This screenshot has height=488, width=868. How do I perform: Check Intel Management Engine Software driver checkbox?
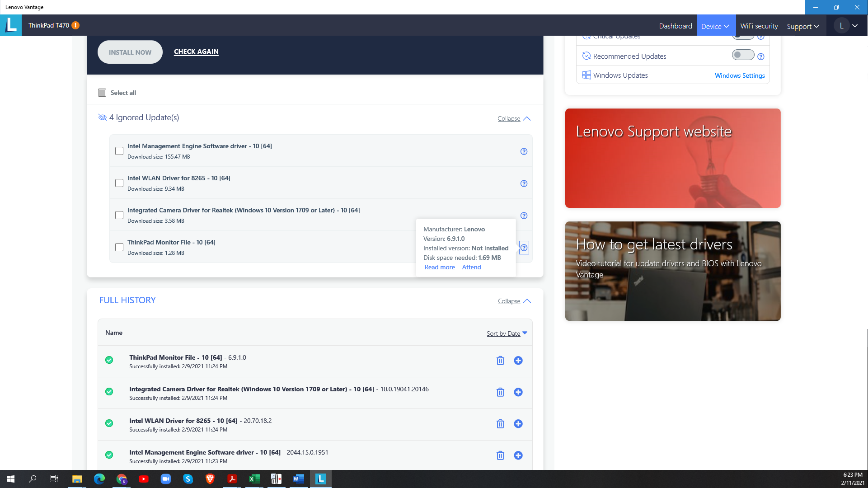tap(119, 151)
